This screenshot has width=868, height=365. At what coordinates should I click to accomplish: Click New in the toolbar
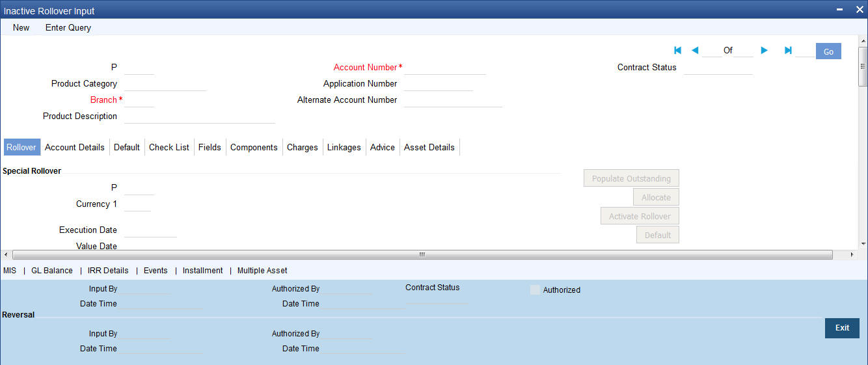point(21,27)
